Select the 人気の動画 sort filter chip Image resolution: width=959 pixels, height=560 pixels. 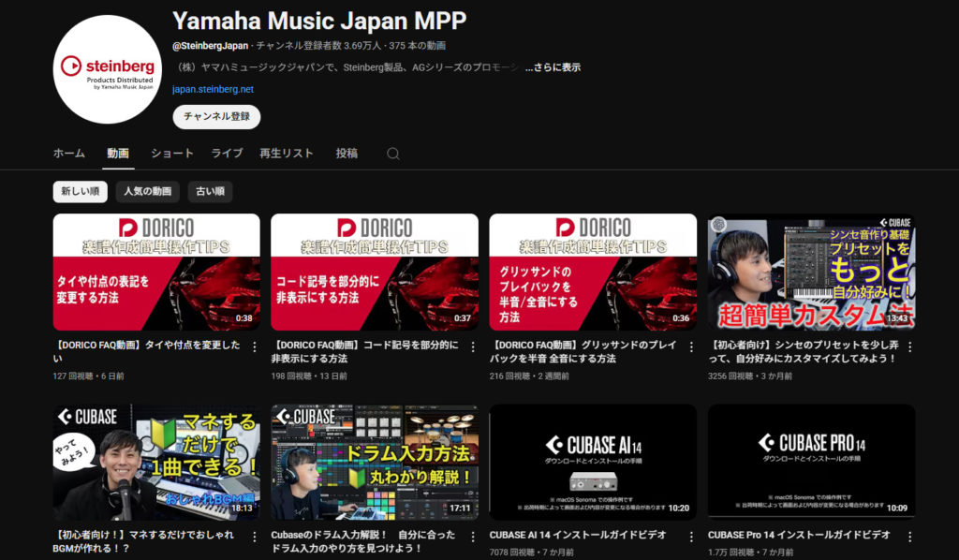148,192
